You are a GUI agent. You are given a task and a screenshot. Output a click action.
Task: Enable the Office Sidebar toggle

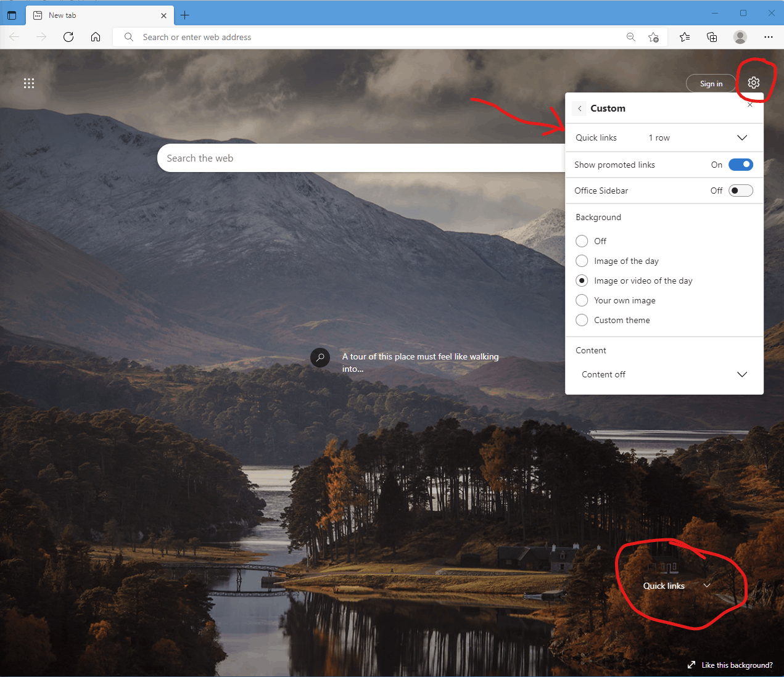[741, 191]
